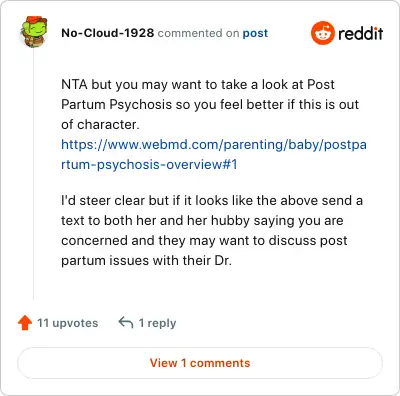The image size is (400, 396).
Task: Click the text "partum issues with their Dr."
Action: pyautogui.click(x=146, y=260)
